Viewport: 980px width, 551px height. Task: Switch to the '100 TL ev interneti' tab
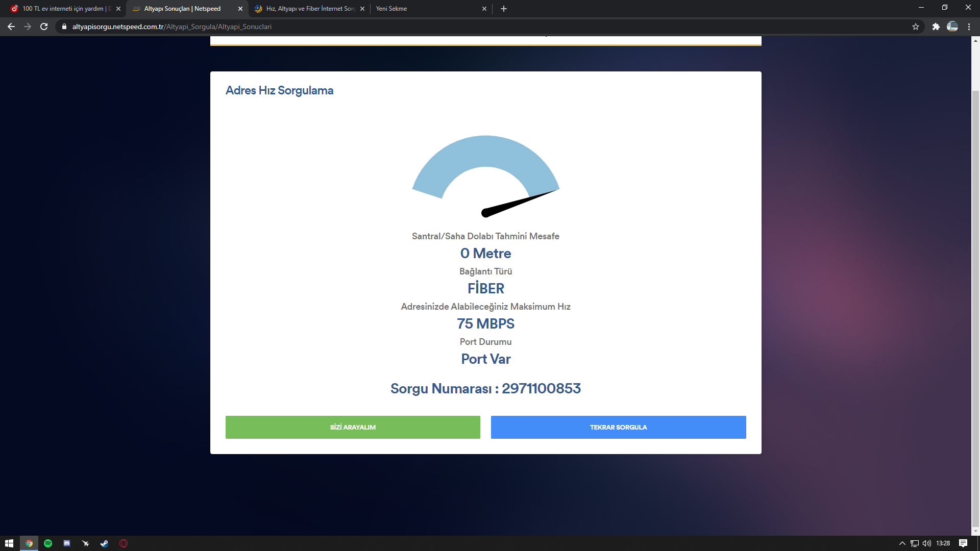64,9
